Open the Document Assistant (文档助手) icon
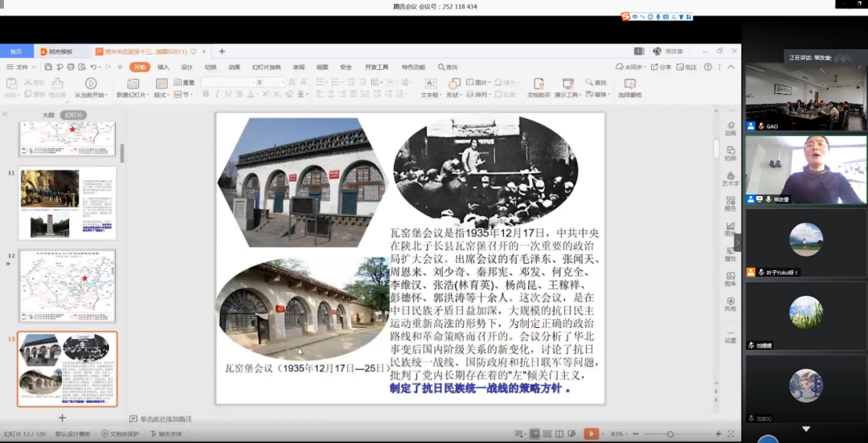Viewport: 868px width, 443px height. point(538,84)
